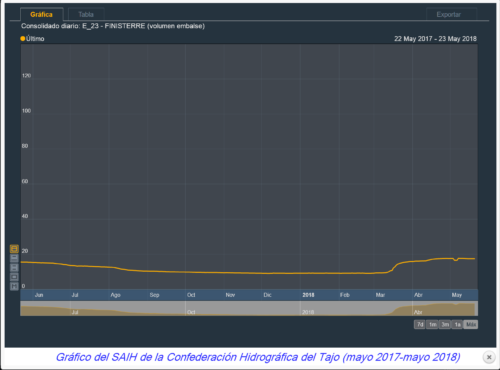Select the Máx range button
The height and width of the screenshot is (370, 500).
(471, 325)
